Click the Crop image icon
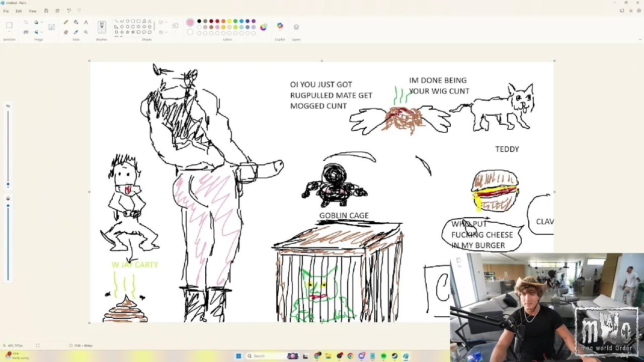This screenshot has height=362, width=644. (x=26, y=22)
